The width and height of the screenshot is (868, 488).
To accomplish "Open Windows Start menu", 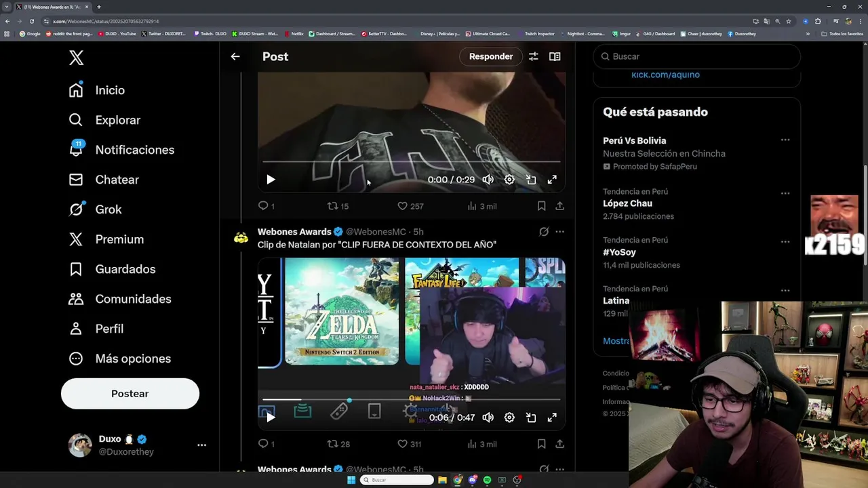I will pyautogui.click(x=351, y=480).
